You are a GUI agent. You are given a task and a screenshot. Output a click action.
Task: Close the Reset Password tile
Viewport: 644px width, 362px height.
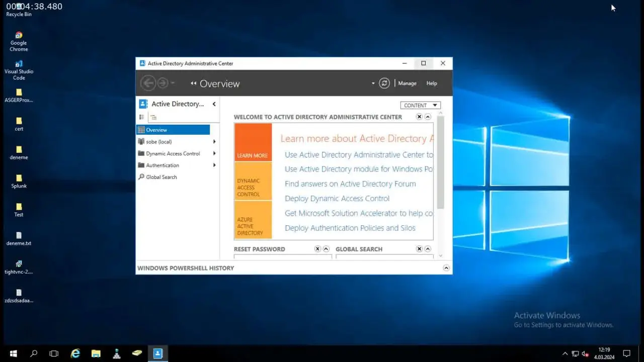317,249
